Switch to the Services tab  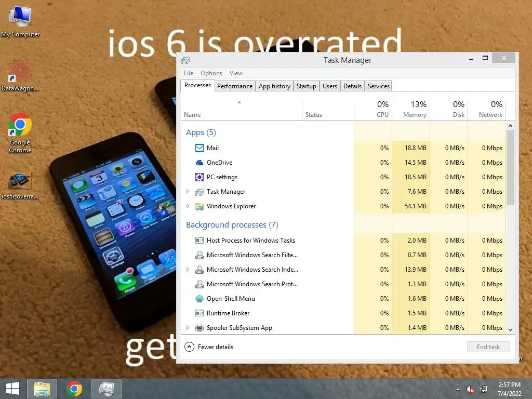[379, 86]
